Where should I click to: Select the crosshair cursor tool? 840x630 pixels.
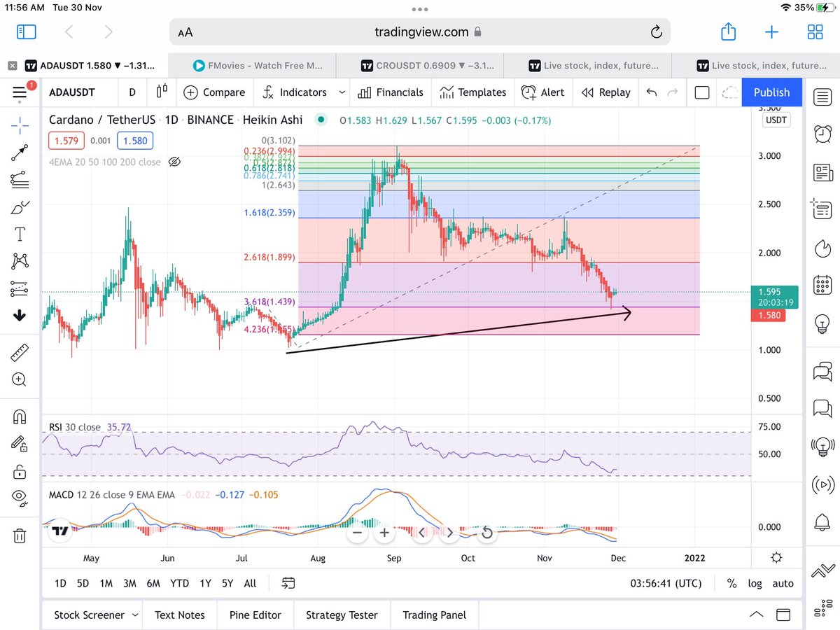(20, 127)
